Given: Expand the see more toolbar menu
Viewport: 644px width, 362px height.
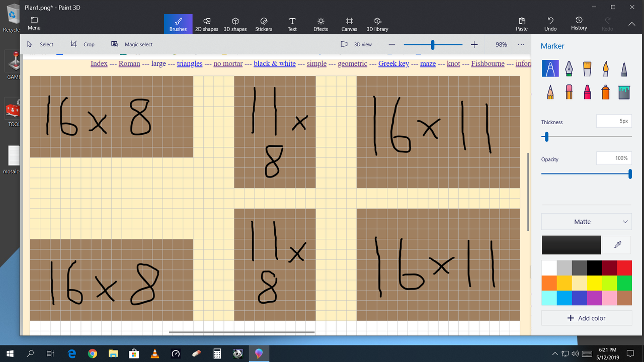Looking at the screenshot, I should (521, 44).
